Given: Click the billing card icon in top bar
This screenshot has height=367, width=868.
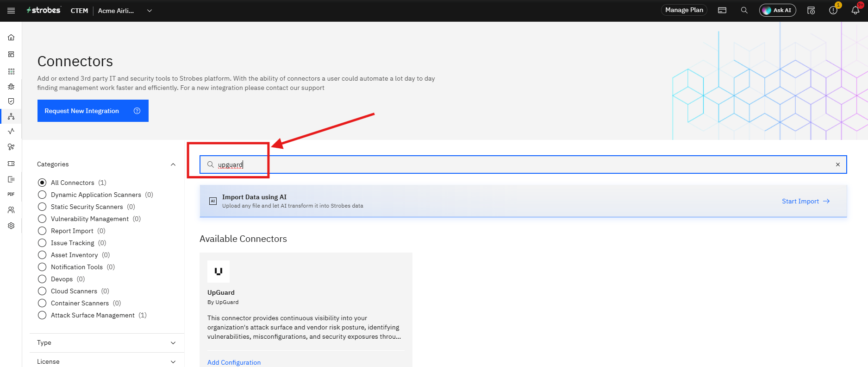Looking at the screenshot, I should 722,10.
